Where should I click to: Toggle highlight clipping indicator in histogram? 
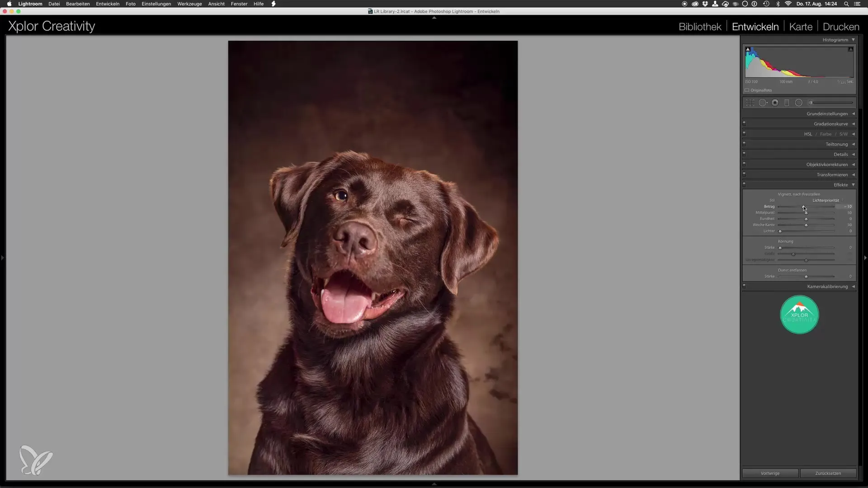pyautogui.click(x=850, y=49)
